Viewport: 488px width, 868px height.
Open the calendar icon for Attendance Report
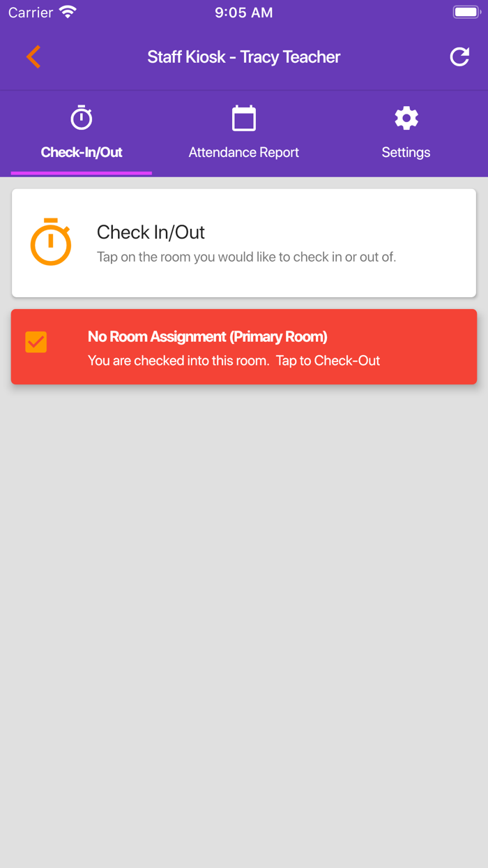[244, 118]
